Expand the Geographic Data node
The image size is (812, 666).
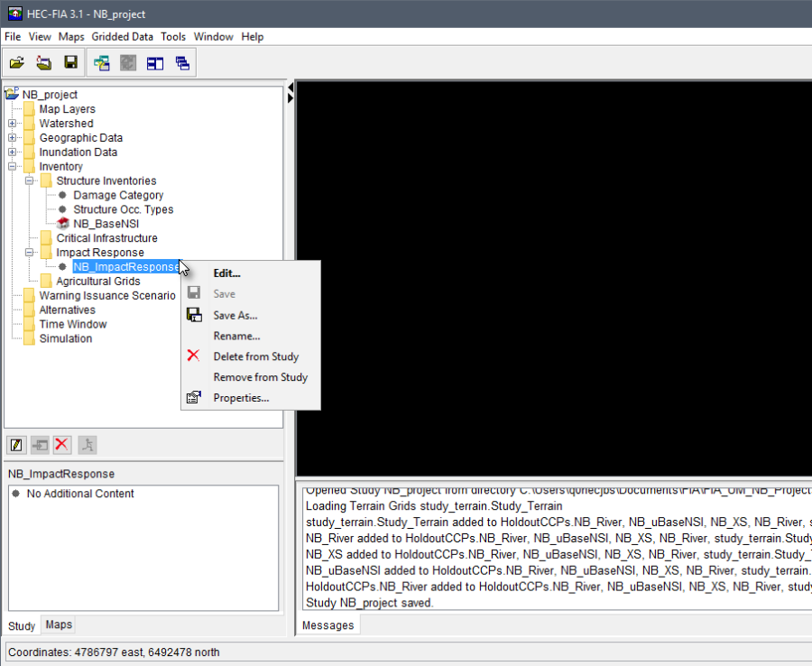(x=13, y=138)
